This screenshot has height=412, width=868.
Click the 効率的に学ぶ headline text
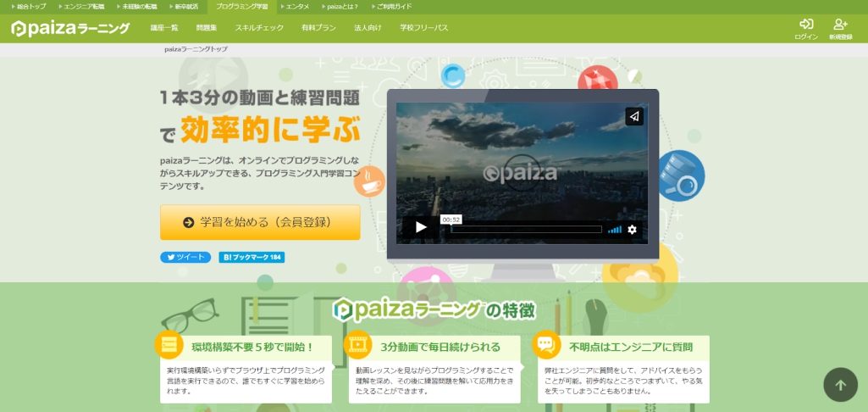270,129
